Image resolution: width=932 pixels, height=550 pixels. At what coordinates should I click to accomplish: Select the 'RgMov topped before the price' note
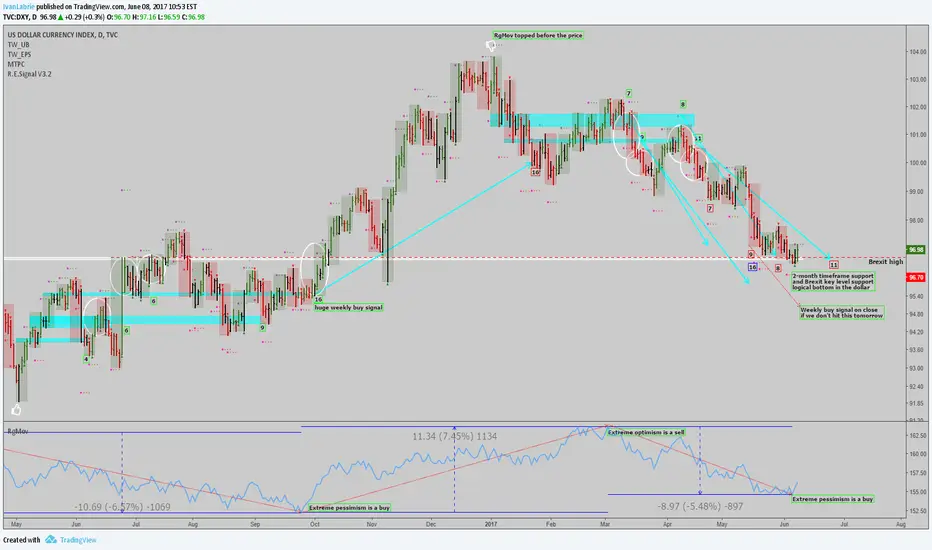click(538, 35)
